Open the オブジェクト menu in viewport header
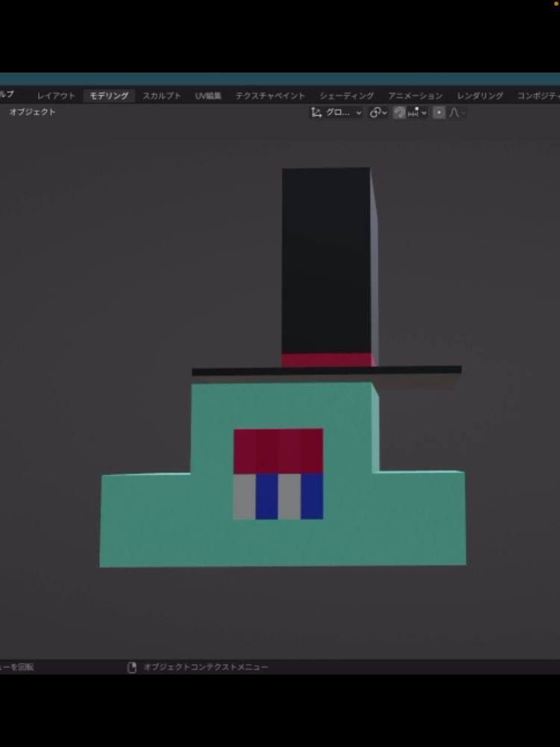 [32, 112]
